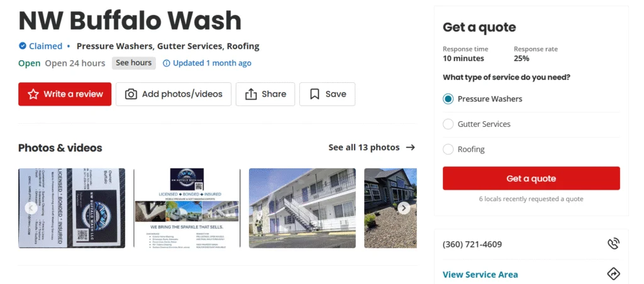Select the Roofing radio option

pos(448,150)
